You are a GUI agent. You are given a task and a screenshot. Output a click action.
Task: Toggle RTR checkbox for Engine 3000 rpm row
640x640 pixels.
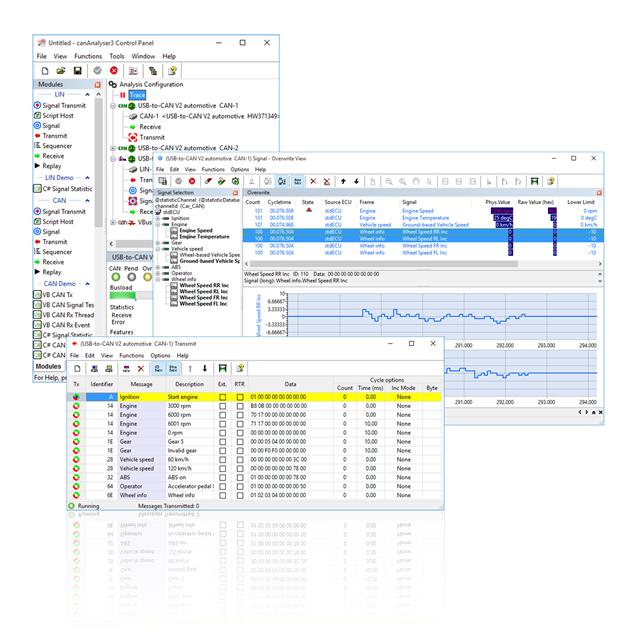pyautogui.click(x=240, y=408)
